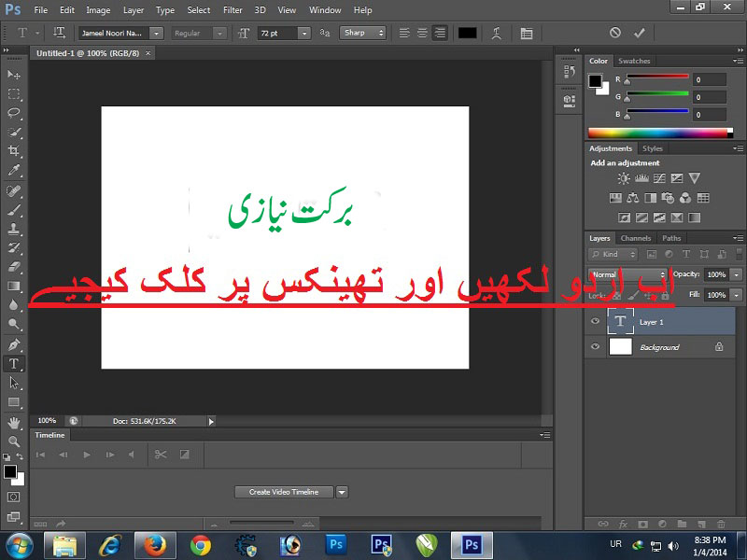
Task: Select the Quick Selection tool
Action: click(x=14, y=133)
